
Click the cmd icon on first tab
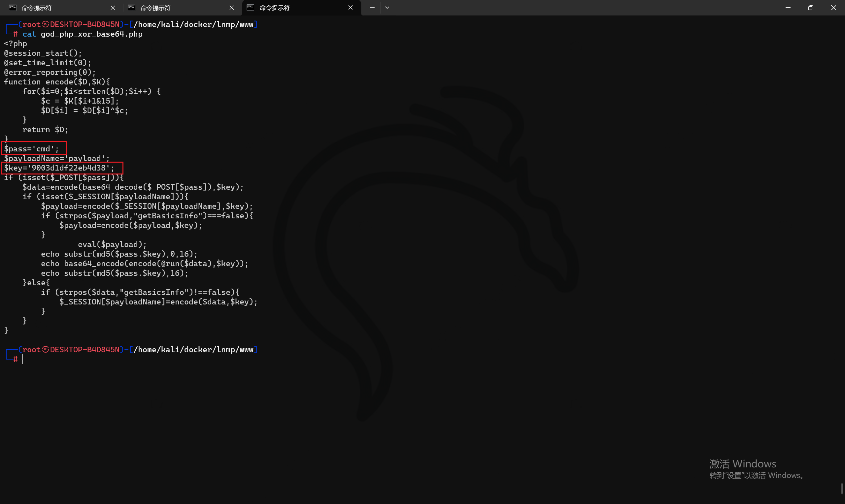(13, 8)
